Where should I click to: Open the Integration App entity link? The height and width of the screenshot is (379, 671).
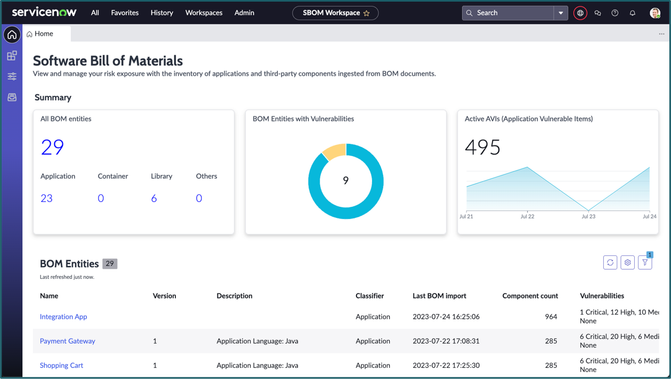click(63, 317)
